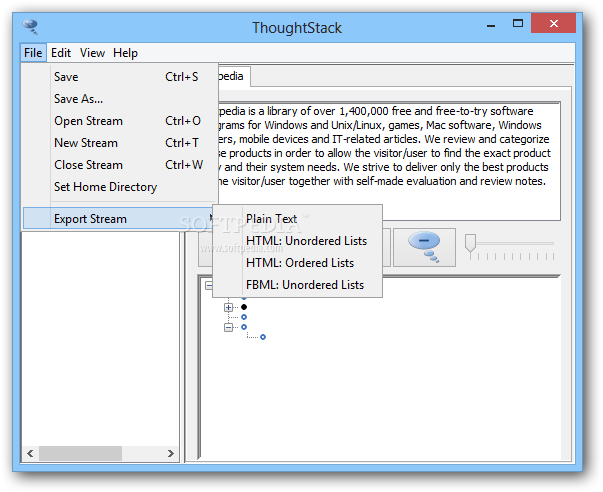The height and width of the screenshot is (492, 603).
Task: Open the File menu
Action: coord(33,53)
